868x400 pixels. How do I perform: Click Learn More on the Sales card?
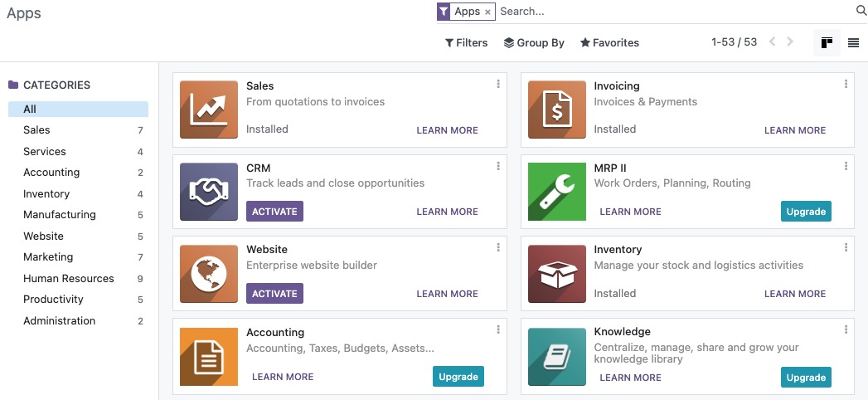click(448, 130)
